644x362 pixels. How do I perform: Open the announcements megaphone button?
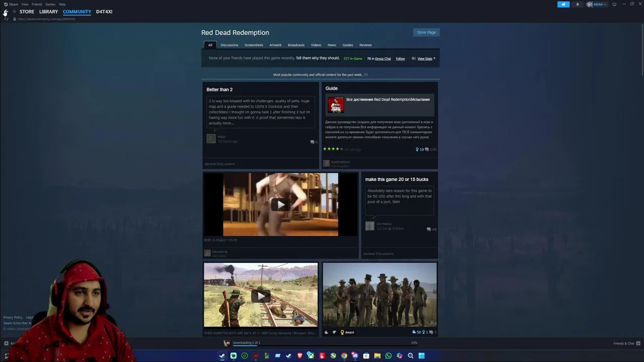tap(563, 5)
